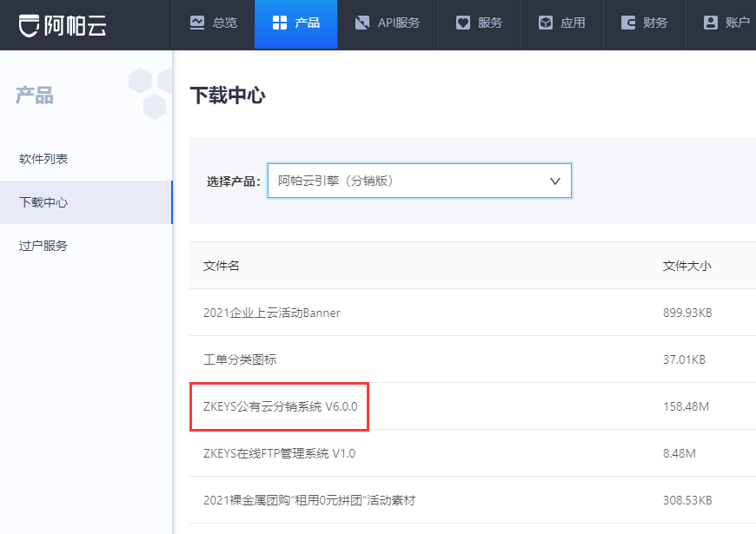Switch to the API服务 tab

point(388,24)
